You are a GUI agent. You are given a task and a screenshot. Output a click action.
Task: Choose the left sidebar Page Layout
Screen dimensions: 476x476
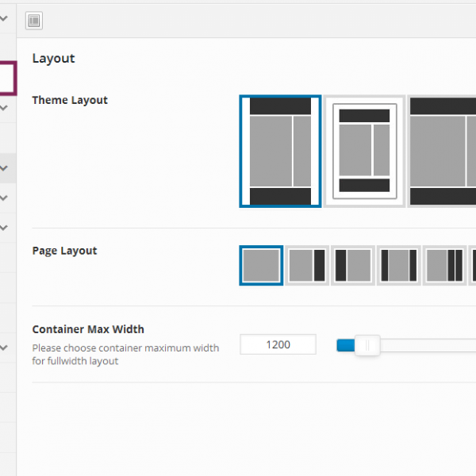coord(353,265)
